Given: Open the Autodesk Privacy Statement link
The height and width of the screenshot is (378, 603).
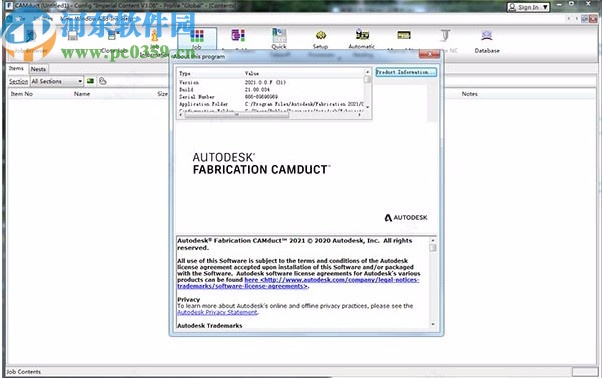Looking at the screenshot, I should [217, 312].
